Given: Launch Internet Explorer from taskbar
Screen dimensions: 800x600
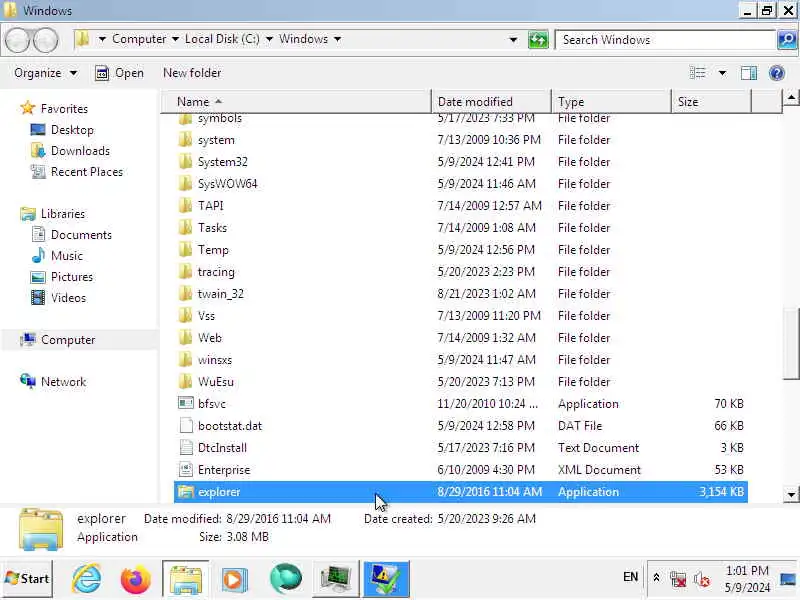Looking at the screenshot, I should pyautogui.click(x=87, y=579).
